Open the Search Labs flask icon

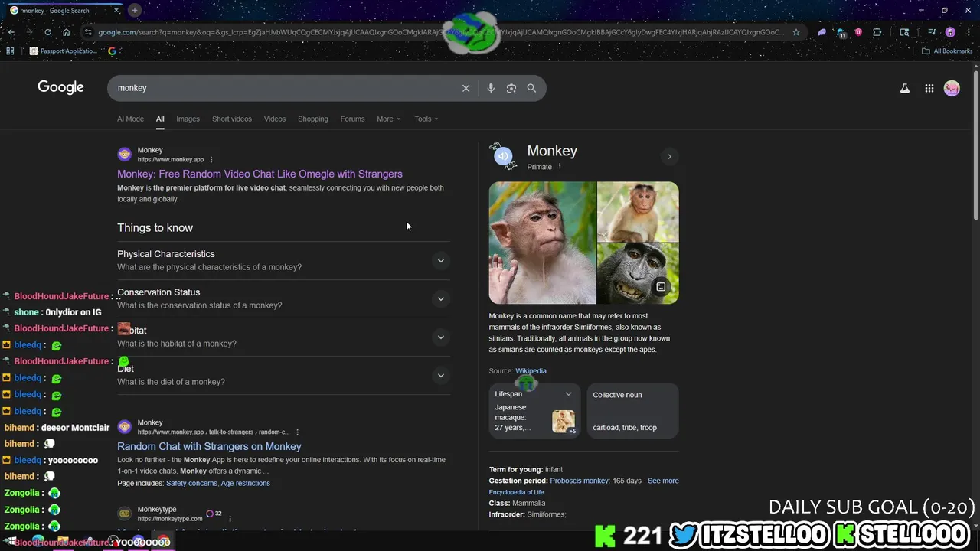(x=905, y=88)
